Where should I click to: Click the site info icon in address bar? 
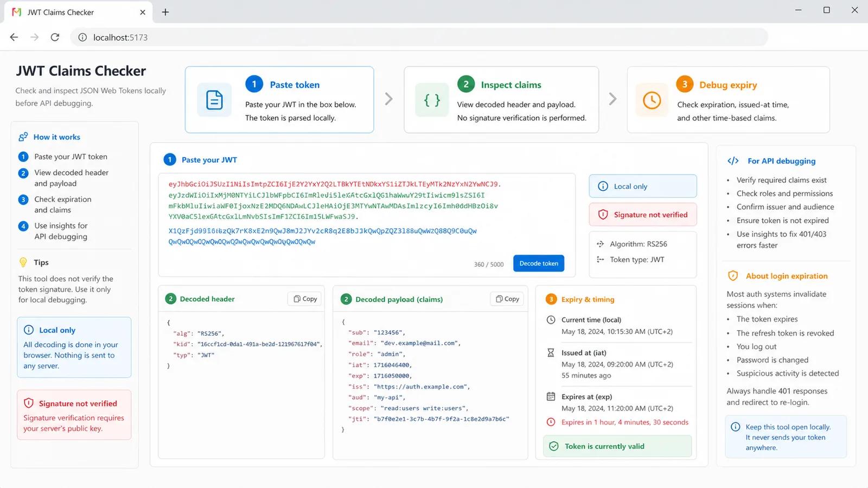point(82,37)
